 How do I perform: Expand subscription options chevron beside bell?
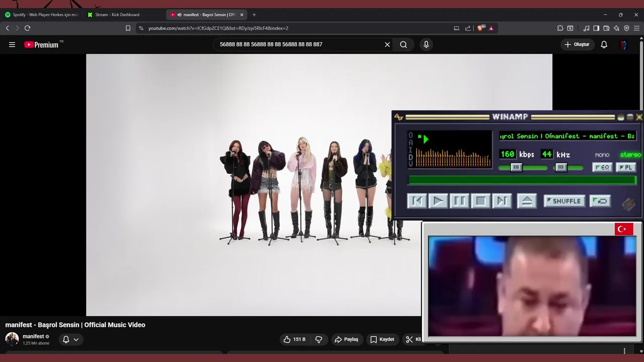pos(76,339)
